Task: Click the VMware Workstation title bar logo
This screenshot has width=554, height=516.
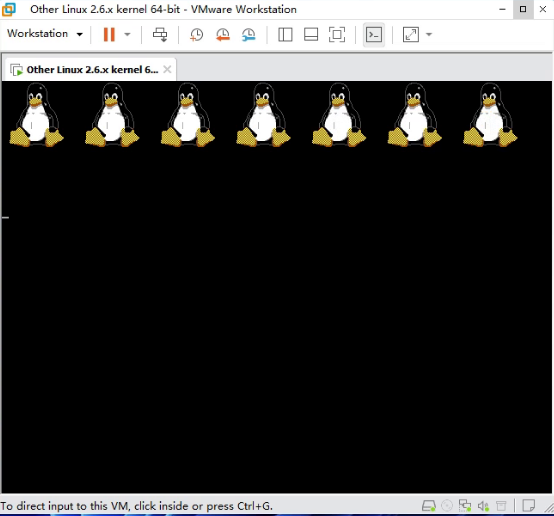Action: tap(9, 10)
